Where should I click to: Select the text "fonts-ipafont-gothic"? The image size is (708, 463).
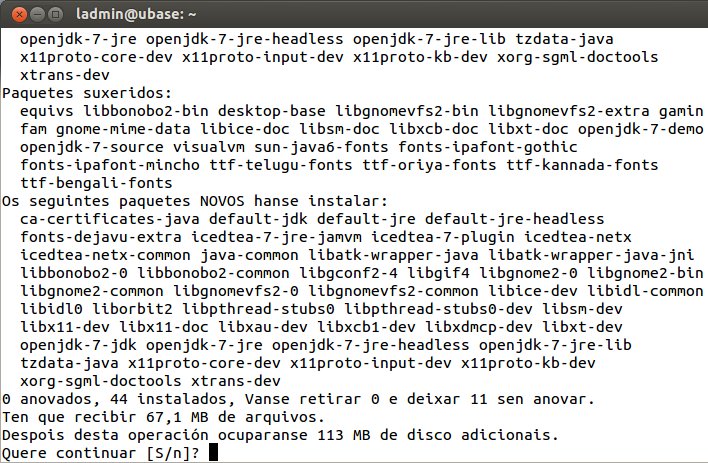[x=488, y=147]
